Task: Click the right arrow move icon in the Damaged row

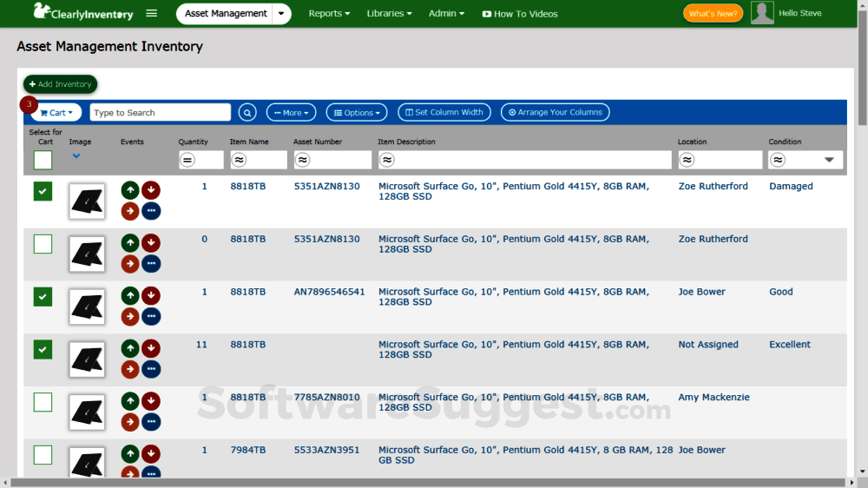Action: click(130, 211)
